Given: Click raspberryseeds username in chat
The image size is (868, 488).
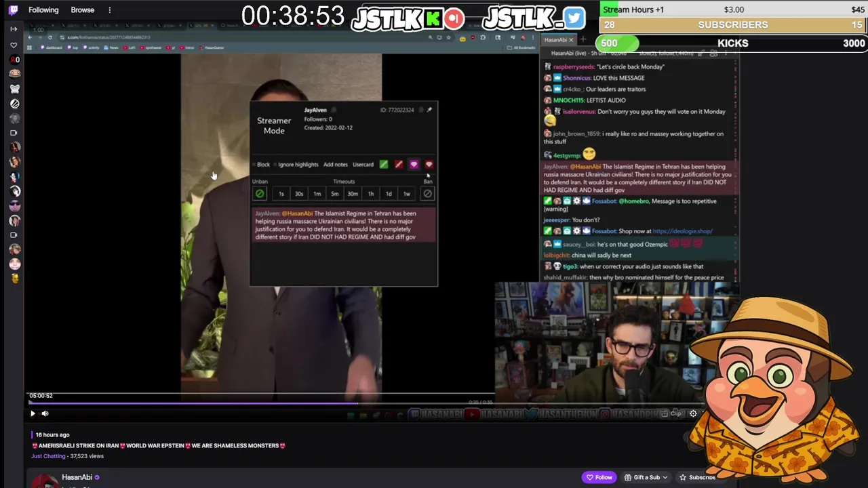Looking at the screenshot, I should coord(573,67).
